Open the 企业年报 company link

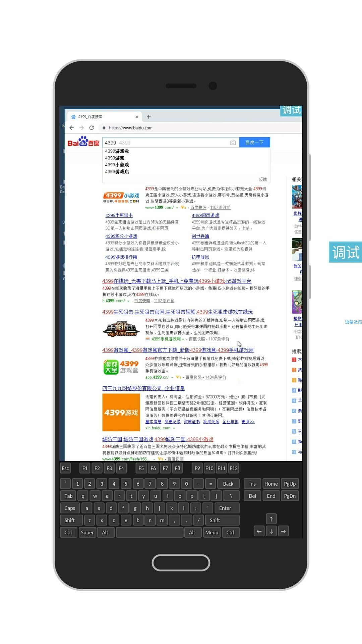coord(230,422)
